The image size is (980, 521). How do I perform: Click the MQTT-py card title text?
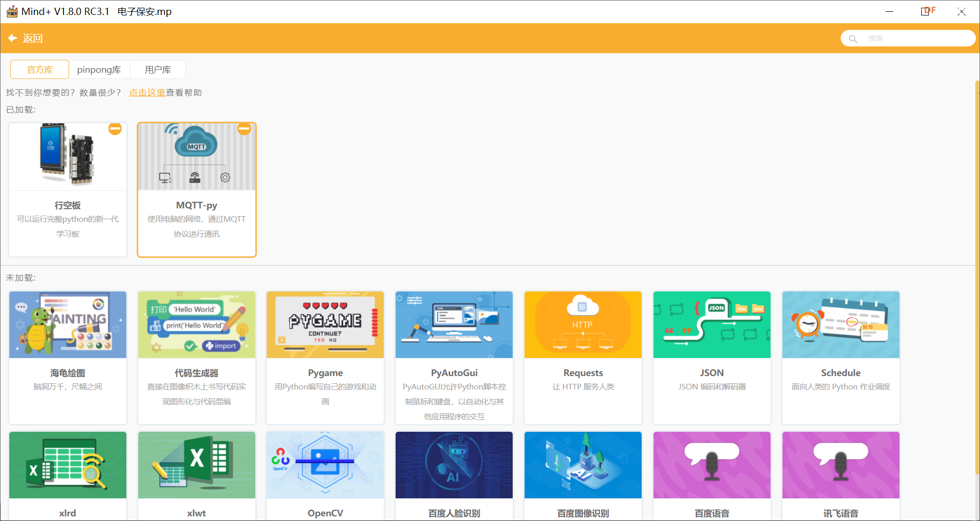click(197, 205)
